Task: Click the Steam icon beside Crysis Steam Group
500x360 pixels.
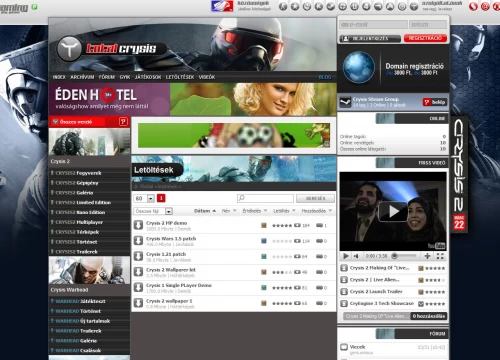Action: [345, 102]
